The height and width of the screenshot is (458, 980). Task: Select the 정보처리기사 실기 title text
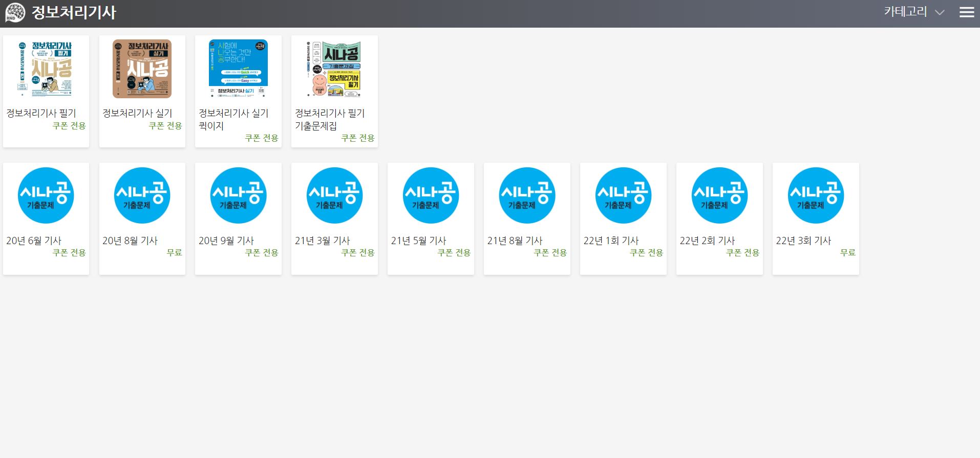click(x=137, y=113)
